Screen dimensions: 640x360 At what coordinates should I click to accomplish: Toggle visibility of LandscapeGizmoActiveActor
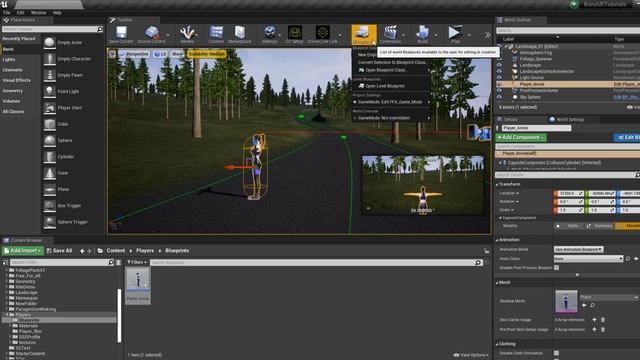tap(499, 71)
